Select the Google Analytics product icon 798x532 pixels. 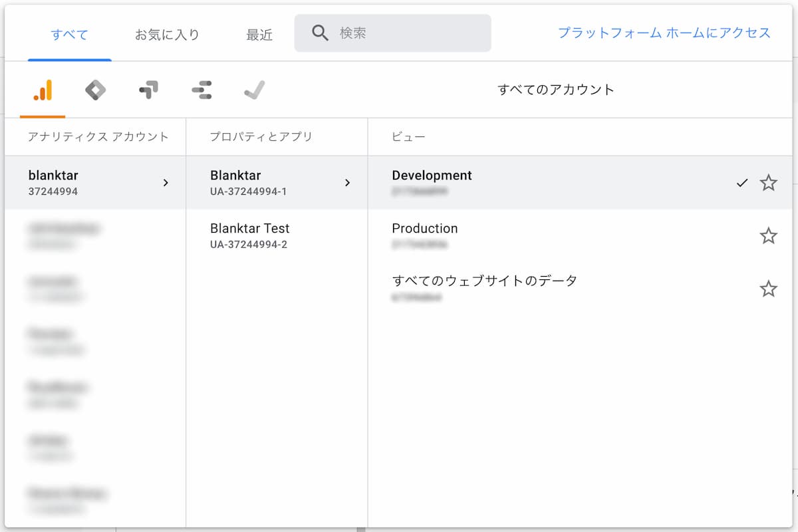[x=40, y=88]
